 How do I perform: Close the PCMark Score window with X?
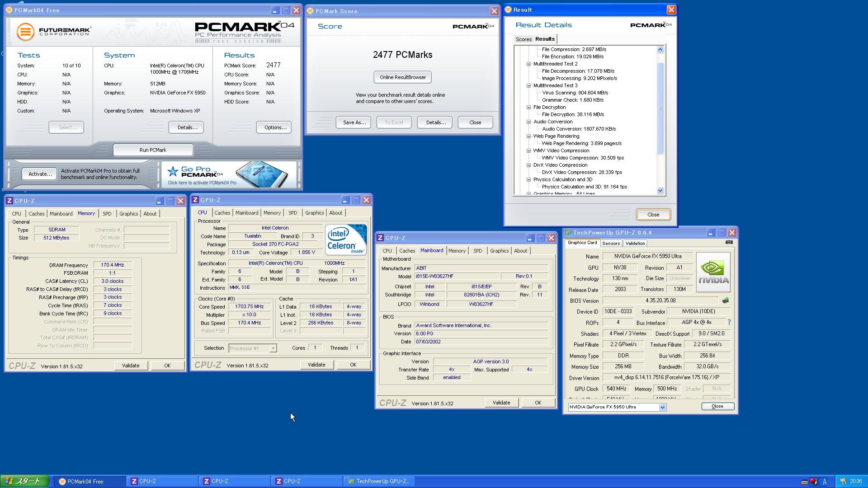pyautogui.click(x=494, y=11)
